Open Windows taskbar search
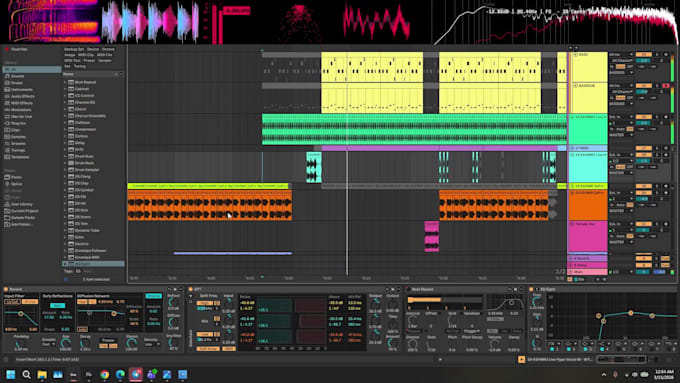The width and height of the screenshot is (680, 383). click(x=26, y=374)
